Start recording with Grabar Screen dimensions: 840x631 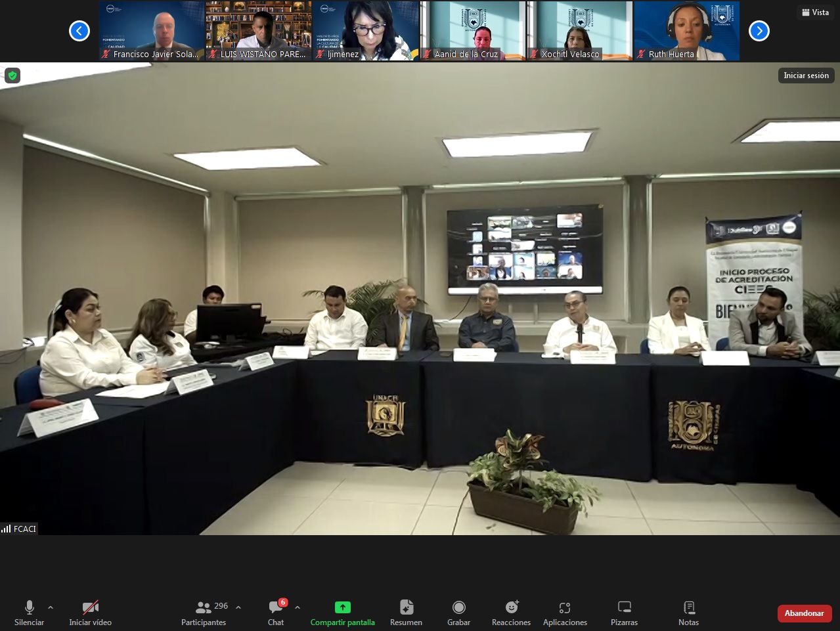coord(458,612)
